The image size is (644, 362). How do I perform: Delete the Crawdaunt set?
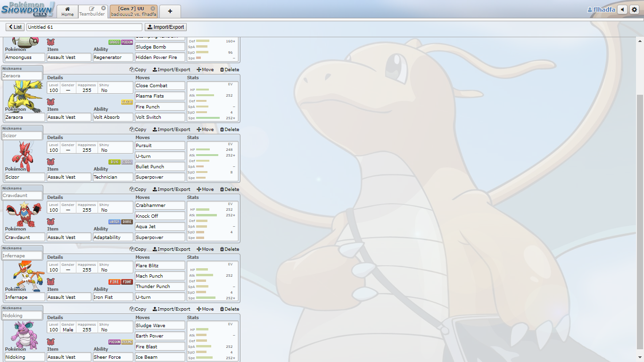point(230,189)
